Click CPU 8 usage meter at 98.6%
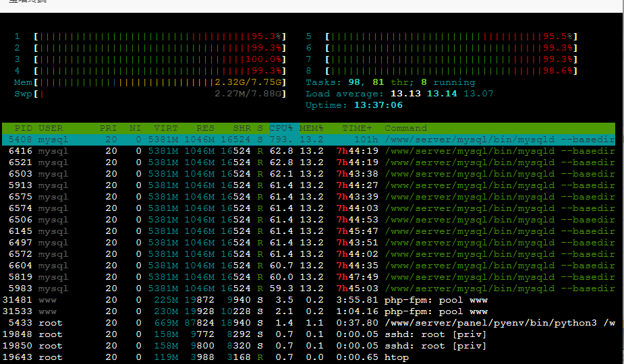The image size is (624, 364). [452, 71]
